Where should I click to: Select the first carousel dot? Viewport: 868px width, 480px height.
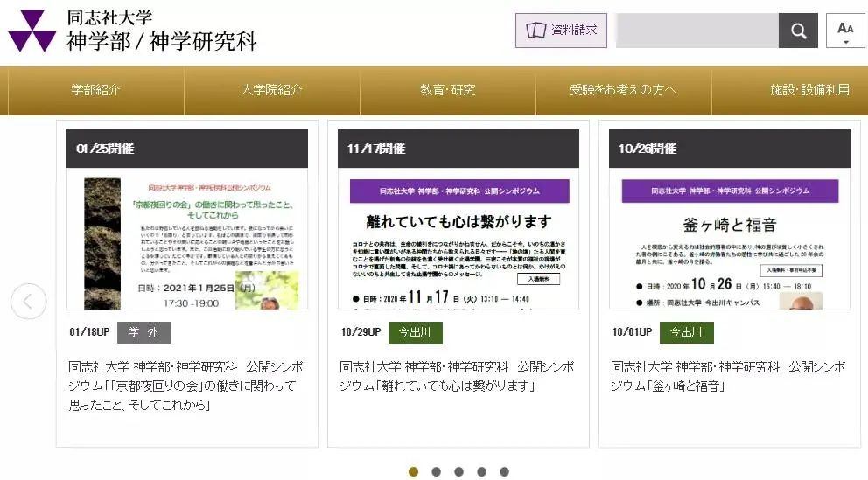pos(414,472)
